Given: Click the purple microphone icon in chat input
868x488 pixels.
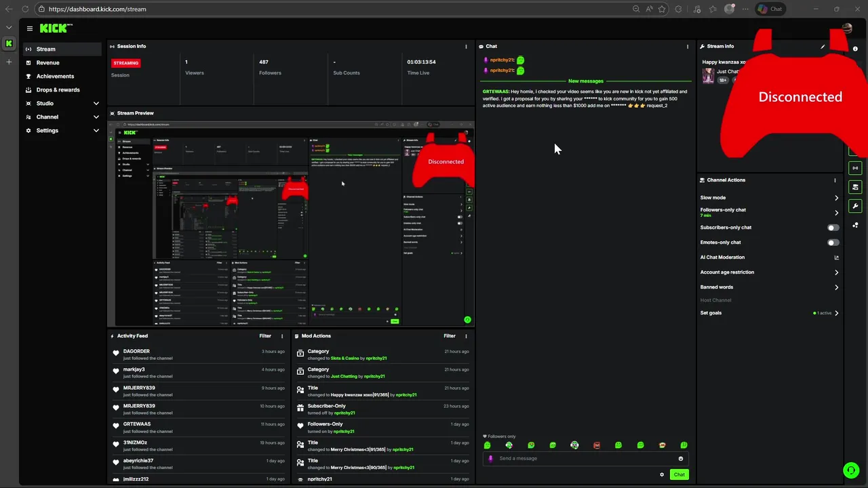Looking at the screenshot, I should (x=491, y=459).
